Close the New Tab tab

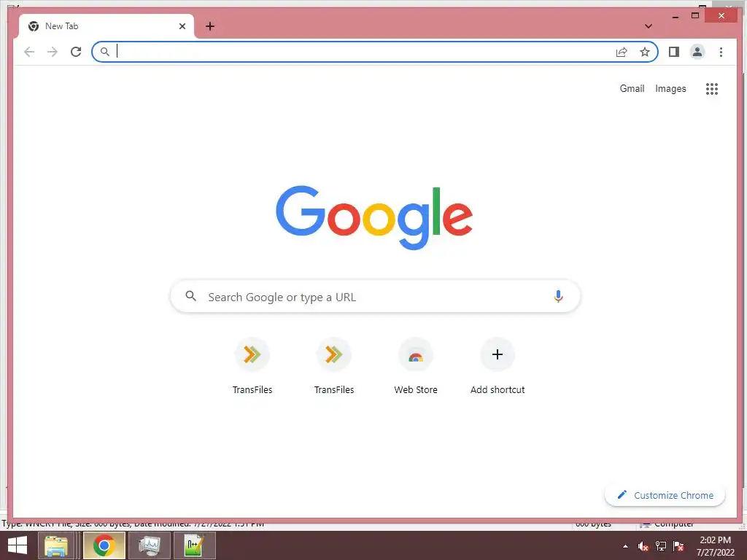pyautogui.click(x=182, y=26)
